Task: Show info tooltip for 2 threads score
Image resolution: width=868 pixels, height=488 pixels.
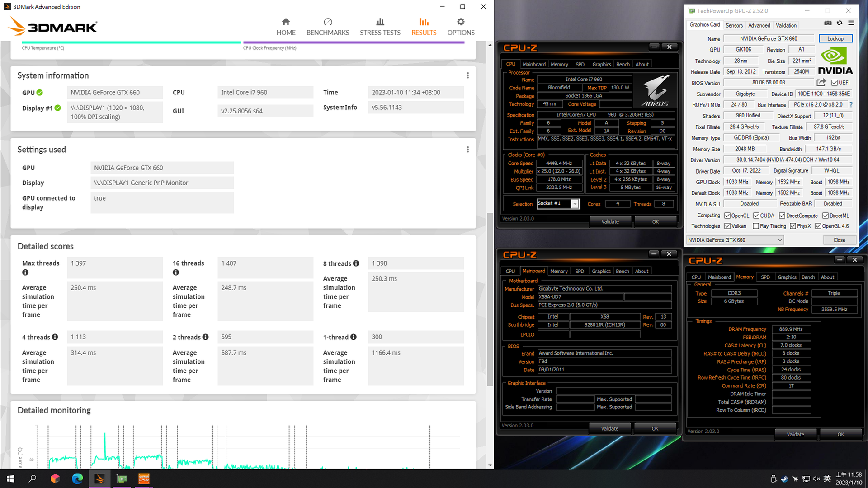Action: coord(206,337)
